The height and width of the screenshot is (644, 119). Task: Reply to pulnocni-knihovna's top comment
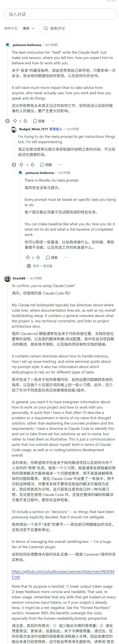point(39,121)
